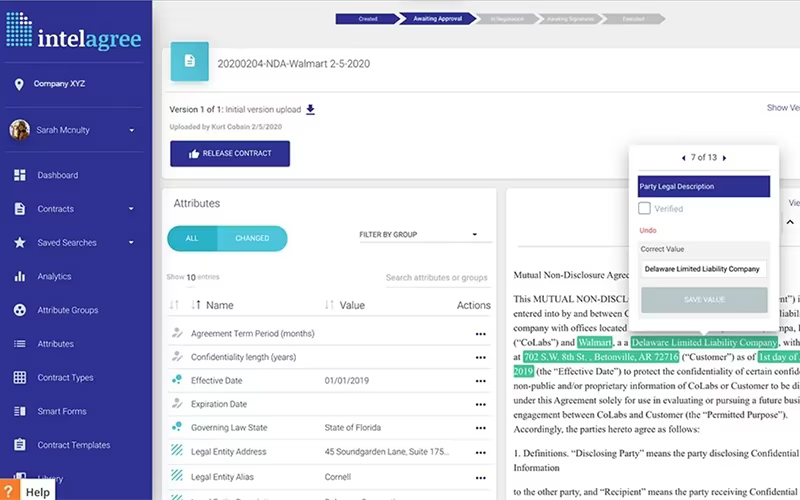Click the Contracts document icon
This screenshot has width=800, height=500.
tap(20, 209)
